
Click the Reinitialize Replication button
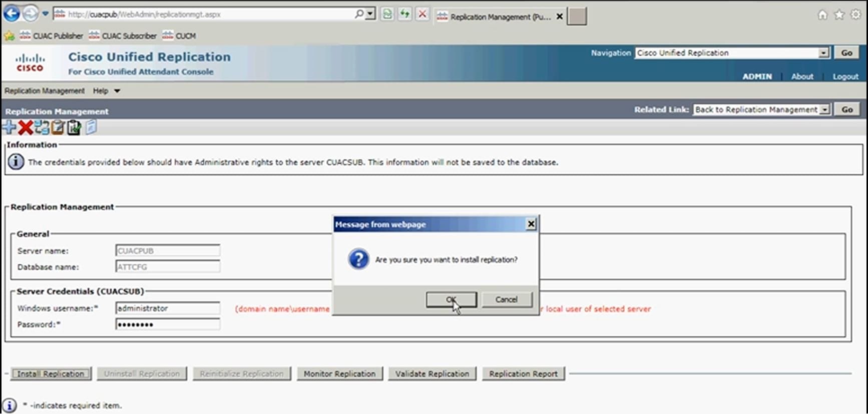(x=242, y=374)
